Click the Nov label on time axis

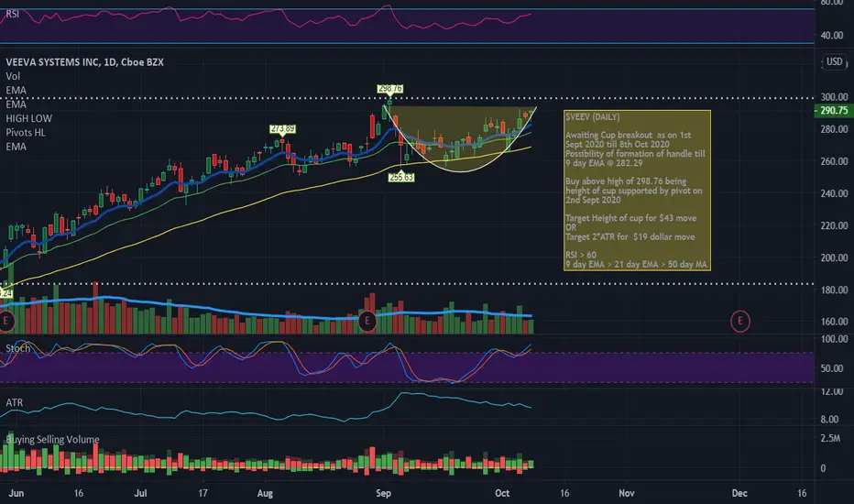pos(627,493)
